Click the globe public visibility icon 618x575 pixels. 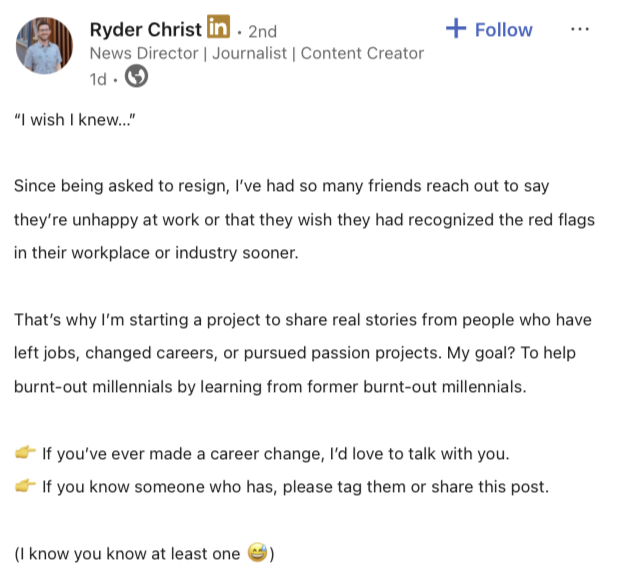pyautogui.click(x=136, y=77)
